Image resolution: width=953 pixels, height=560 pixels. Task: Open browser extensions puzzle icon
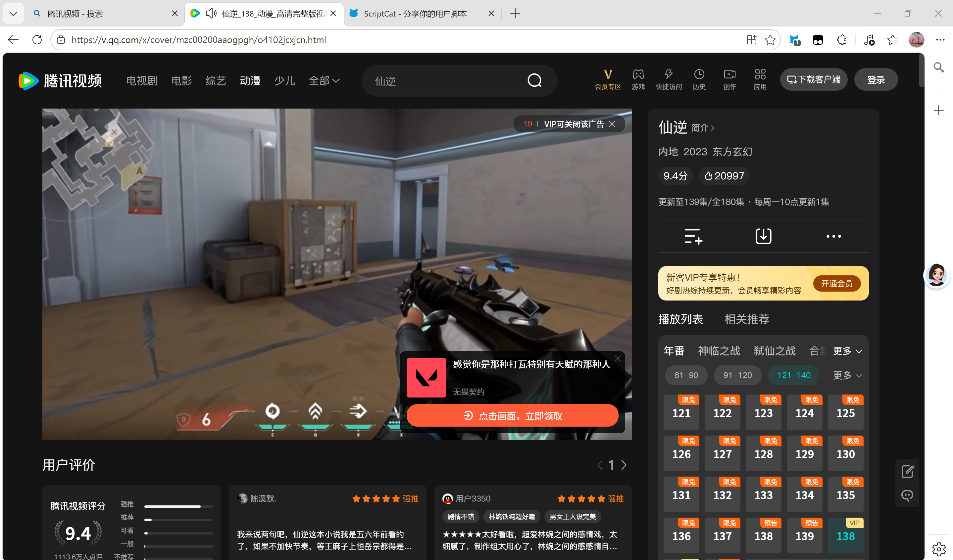pos(842,40)
